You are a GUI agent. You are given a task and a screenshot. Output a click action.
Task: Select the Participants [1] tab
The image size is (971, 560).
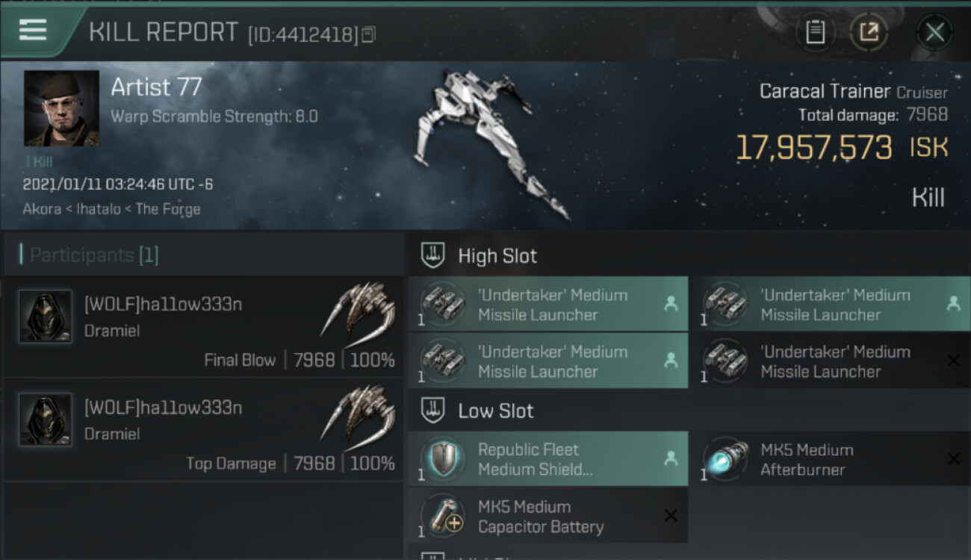[x=94, y=255]
